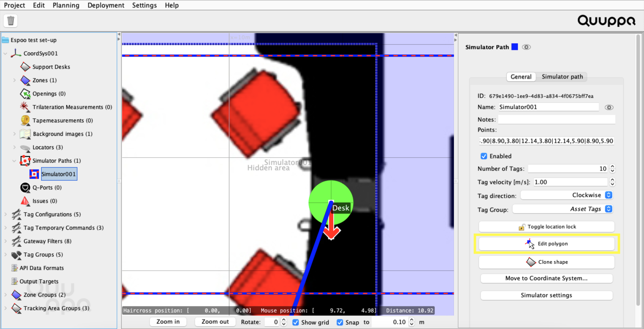
Task: Click the trash delete icon in toolbar
Action: tap(11, 21)
